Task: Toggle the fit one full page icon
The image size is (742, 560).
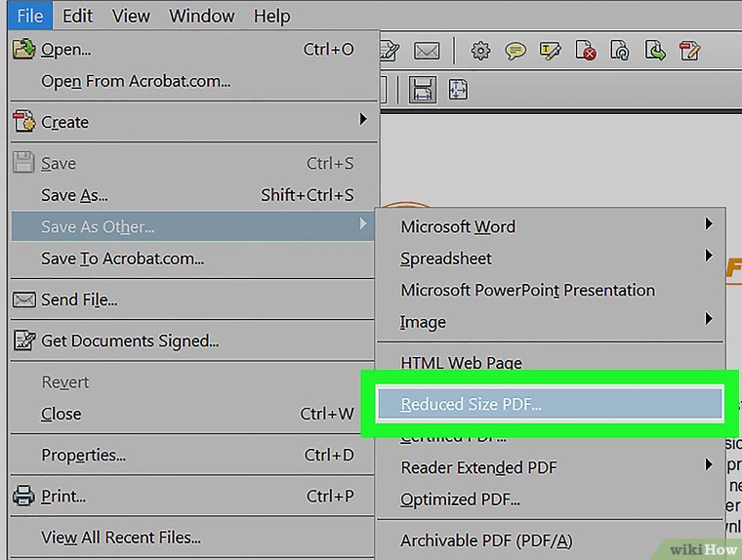Action: [458, 91]
